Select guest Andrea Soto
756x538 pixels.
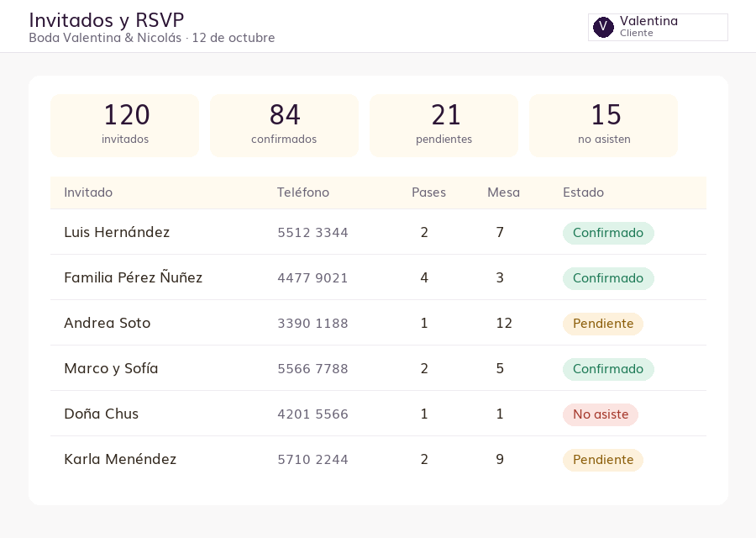(107, 323)
